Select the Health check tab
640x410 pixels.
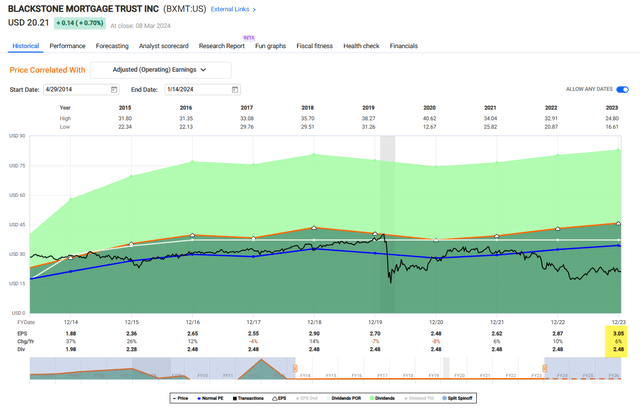click(361, 46)
